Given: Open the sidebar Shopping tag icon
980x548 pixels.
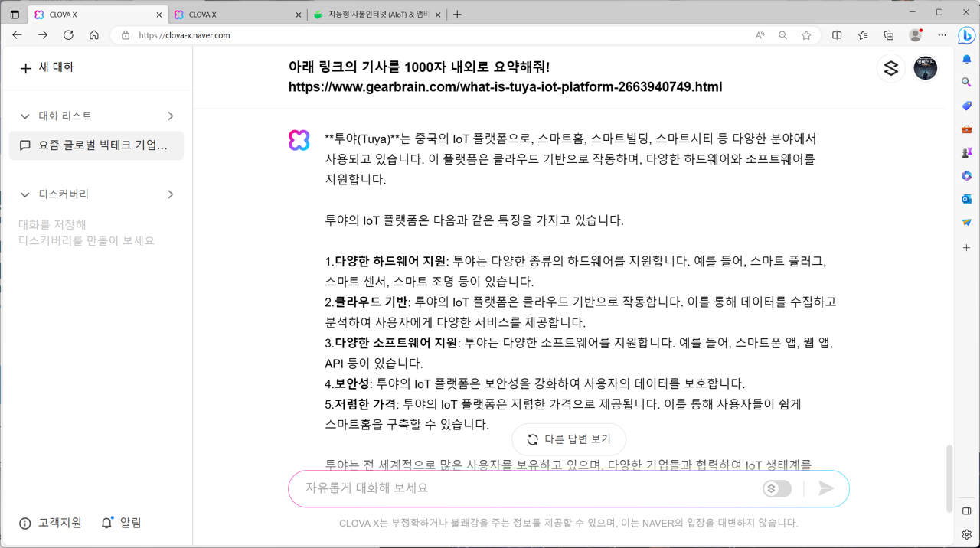Looking at the screenshot, I should point(967,106).
